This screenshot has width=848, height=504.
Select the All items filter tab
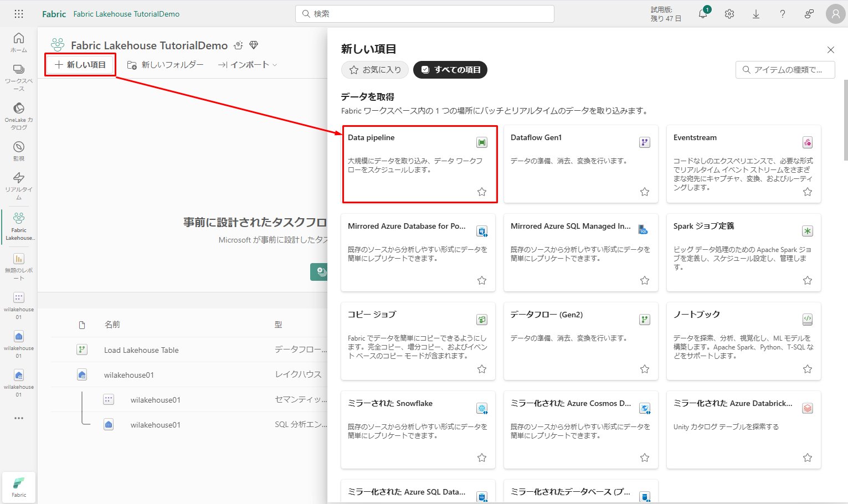[450, 70]
